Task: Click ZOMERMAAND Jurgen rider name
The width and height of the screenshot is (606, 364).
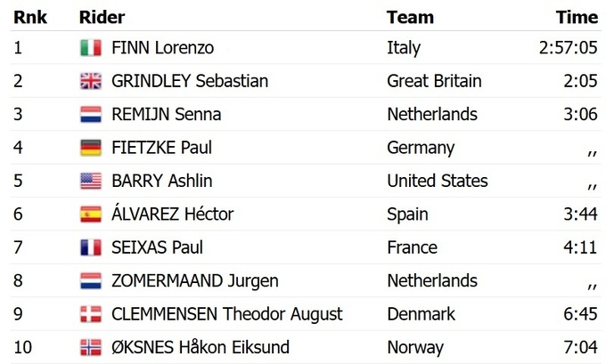Action: point(194,281)
